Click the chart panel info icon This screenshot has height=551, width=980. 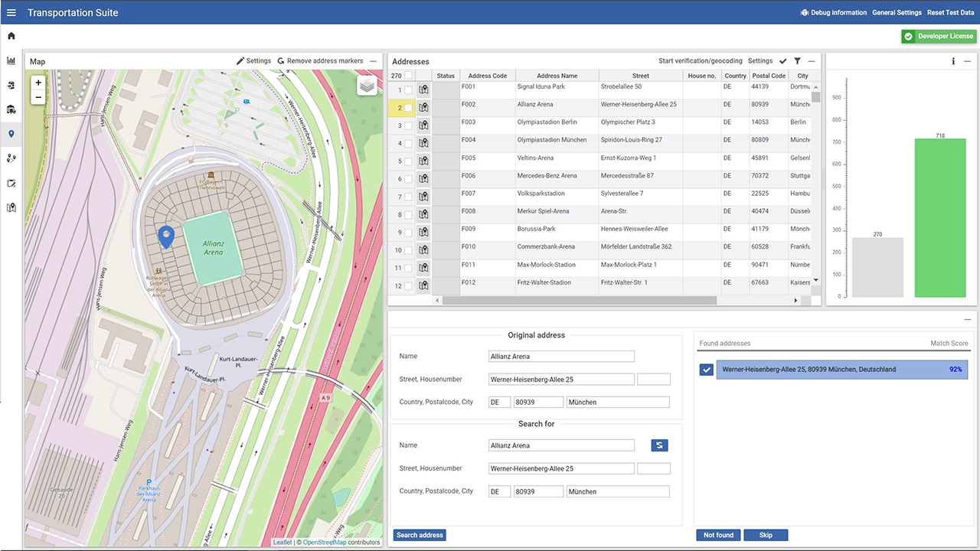[953, 61]
